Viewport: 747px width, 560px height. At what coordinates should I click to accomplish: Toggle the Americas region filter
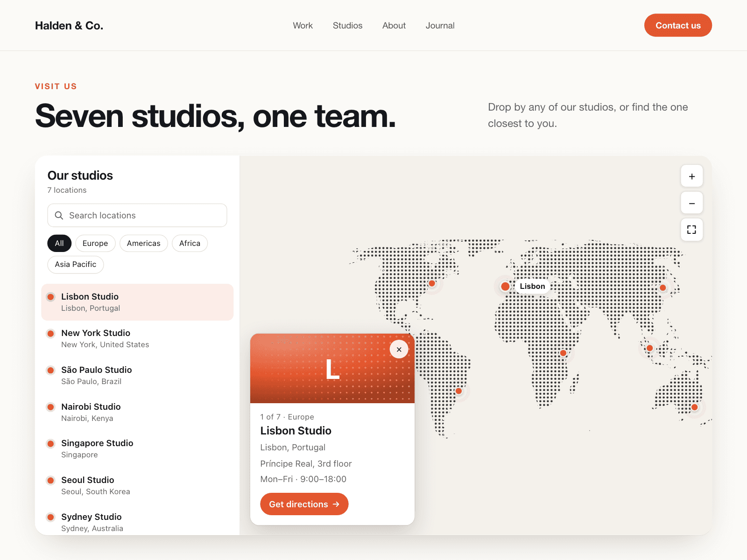click(143, 243)
